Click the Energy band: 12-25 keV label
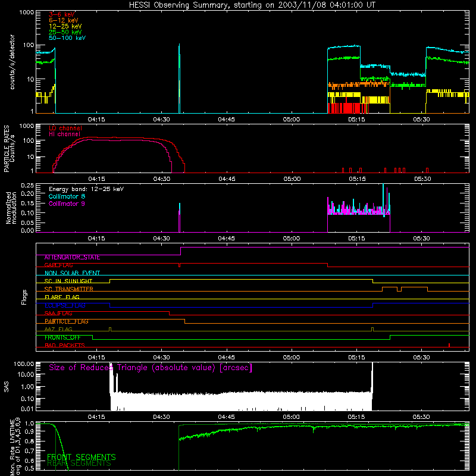This screenshot has height=476, width=476. tap(86, 189)
